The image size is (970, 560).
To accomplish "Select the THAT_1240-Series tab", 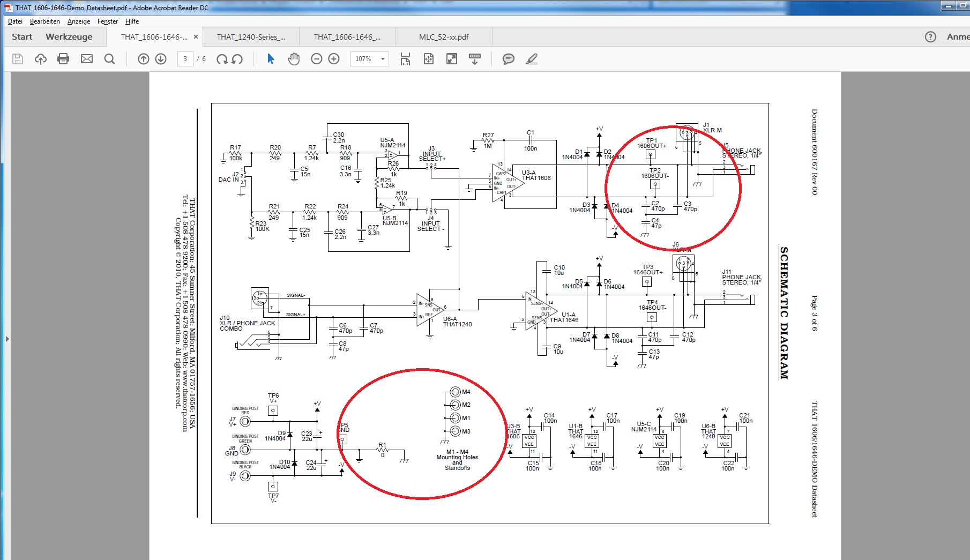I will 251,37.
